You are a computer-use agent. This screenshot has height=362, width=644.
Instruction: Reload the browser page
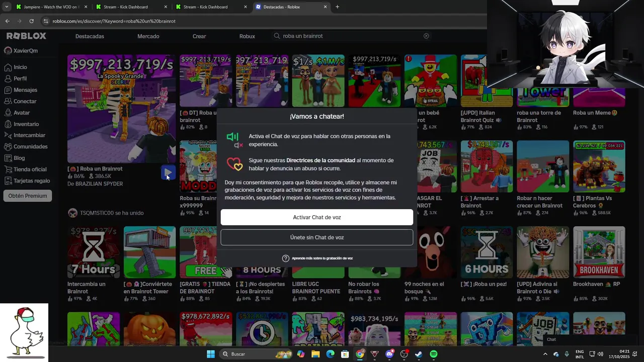[31, 21]
